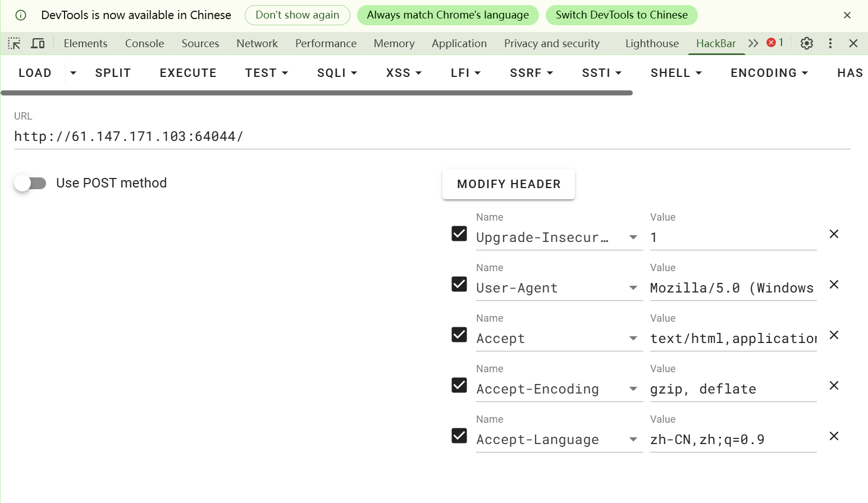
Task: Switch to the Network tab
Action: click(257, 43)
